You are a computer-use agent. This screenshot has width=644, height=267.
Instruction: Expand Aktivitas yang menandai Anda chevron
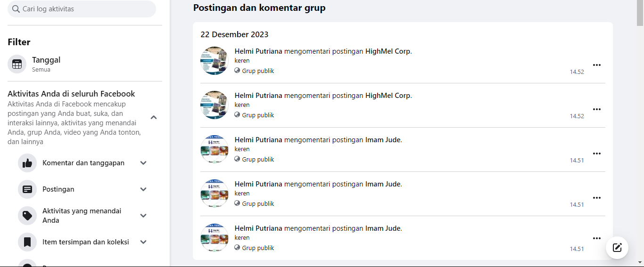pos(144,216)
